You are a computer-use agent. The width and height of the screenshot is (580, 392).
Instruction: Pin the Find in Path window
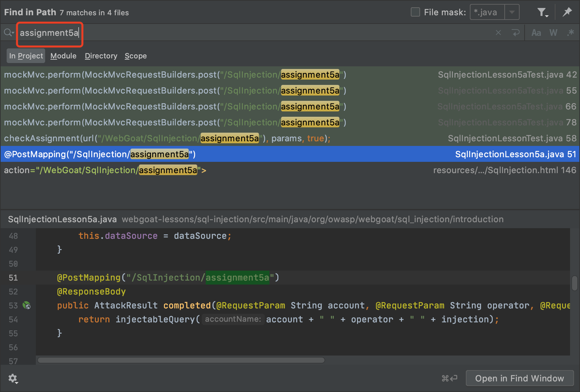tap(567, 12)
